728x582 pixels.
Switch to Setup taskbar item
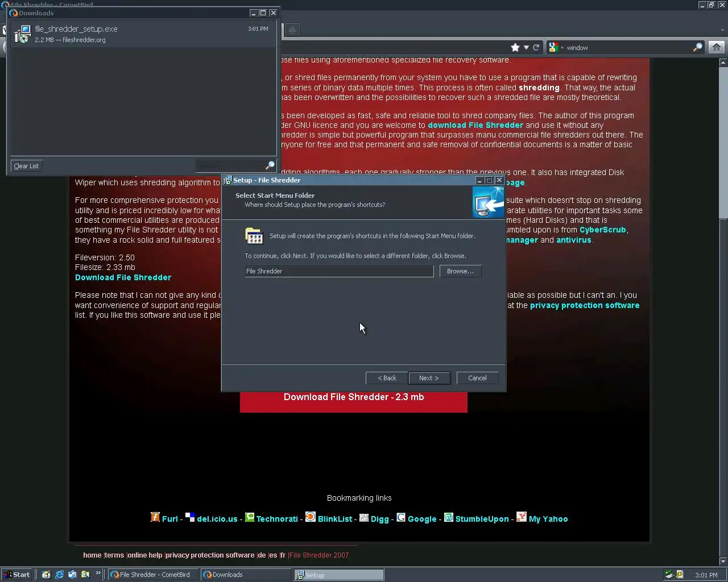(x=339, y=575)
